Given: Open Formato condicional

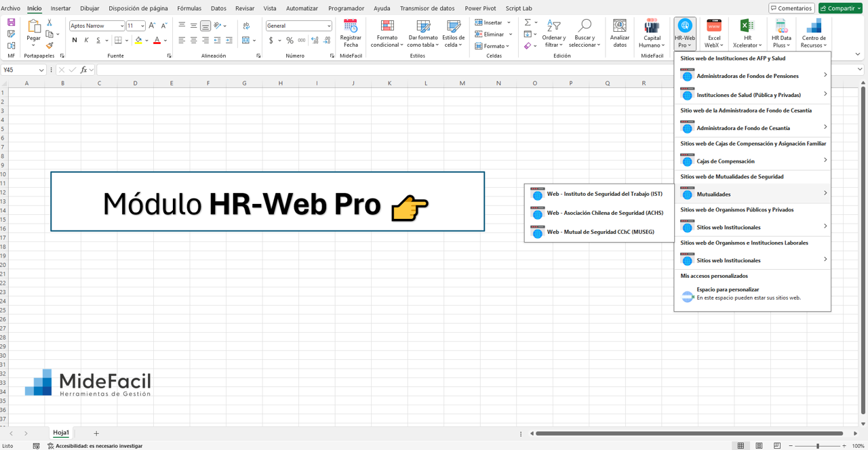Looking at the screenshot, I should coord(387,34).
